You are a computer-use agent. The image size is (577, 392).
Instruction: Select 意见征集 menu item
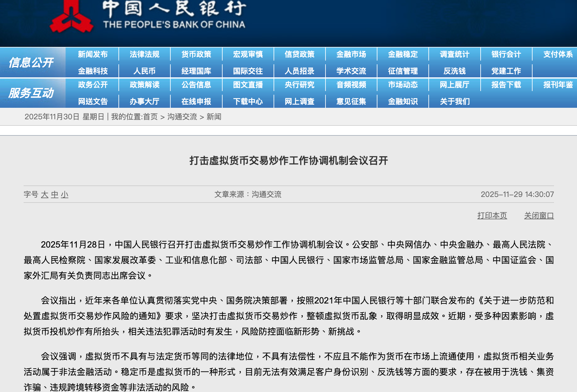(x=351, y=101)
